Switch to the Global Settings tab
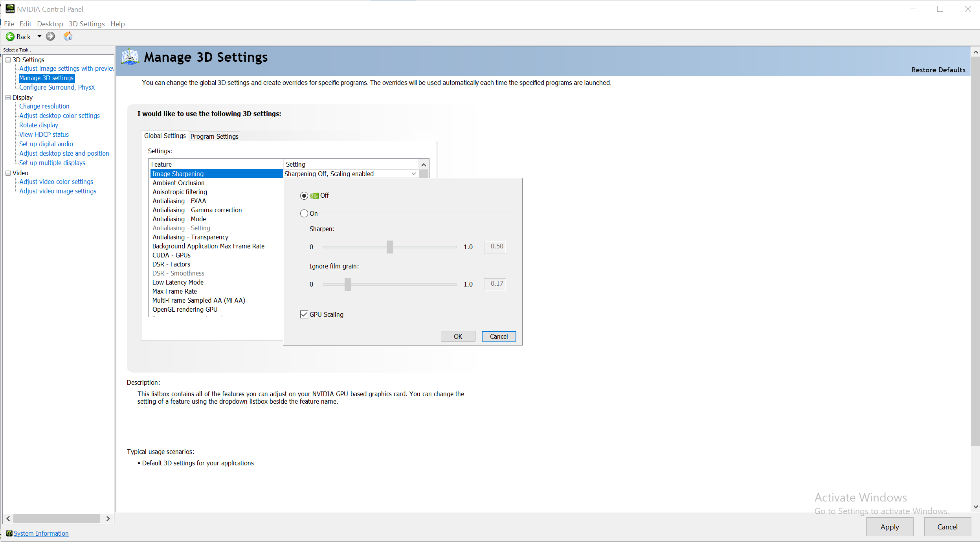The width and height of the screenshot is (980, 542). 165,136
